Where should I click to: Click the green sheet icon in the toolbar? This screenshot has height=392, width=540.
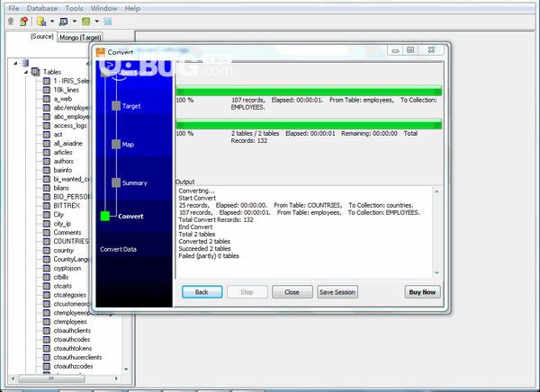pyautogui.click(x=85, y=22)
